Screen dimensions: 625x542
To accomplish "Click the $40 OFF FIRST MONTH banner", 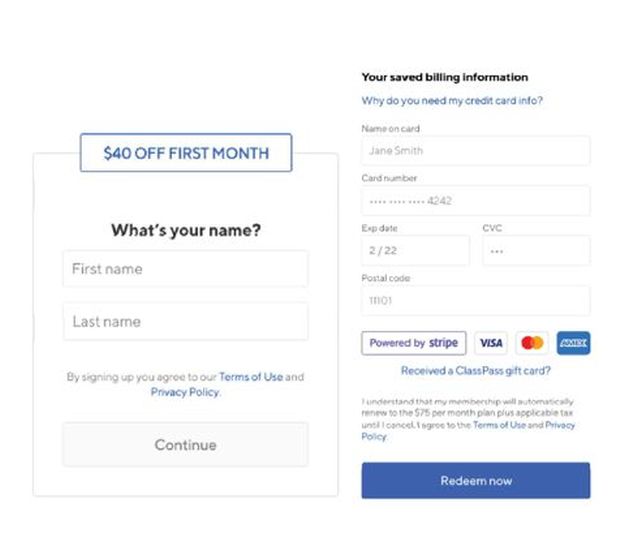I will point(186,153).
